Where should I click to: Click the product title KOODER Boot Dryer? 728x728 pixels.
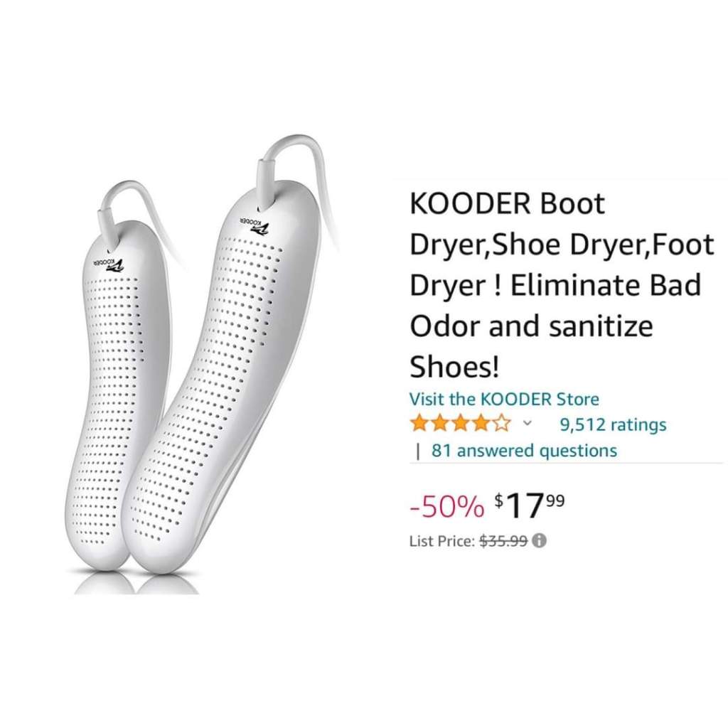pos(561,286)
